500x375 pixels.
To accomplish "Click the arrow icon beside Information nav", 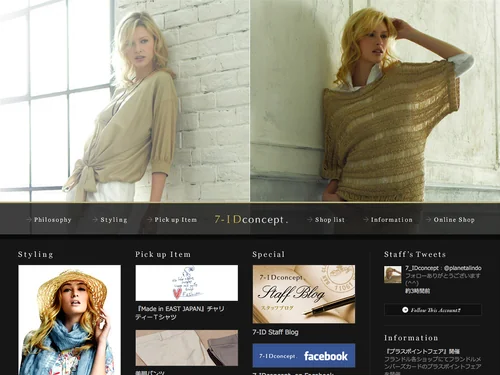I will [x=366, y=219].
